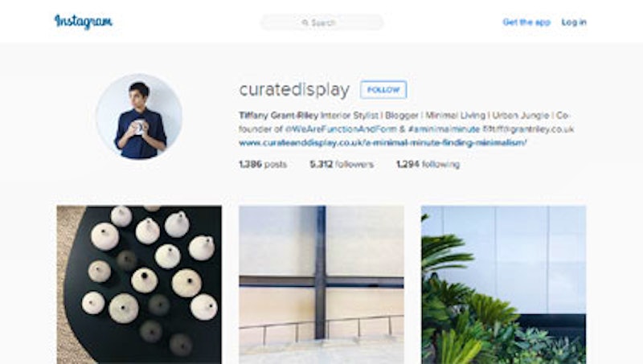This screenshot has width=643, height=364.
Task: Show the 1,294 following list
Action: (x=428, y=165)
